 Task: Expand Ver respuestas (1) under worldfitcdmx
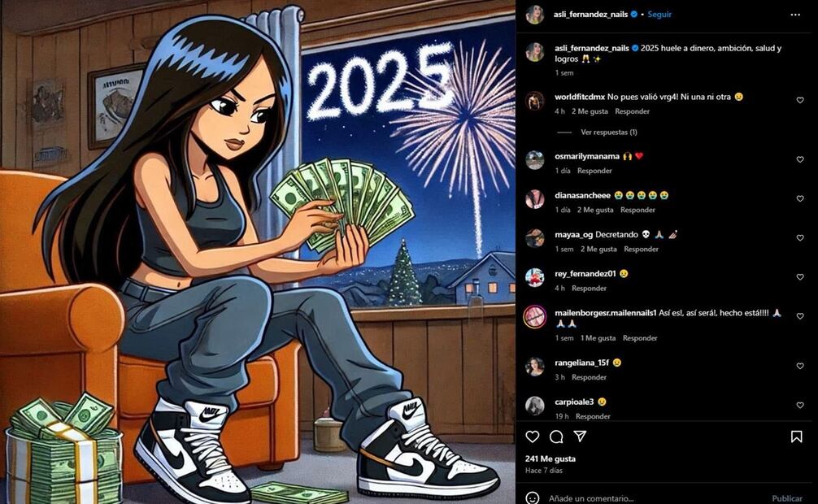coord(609,133)
